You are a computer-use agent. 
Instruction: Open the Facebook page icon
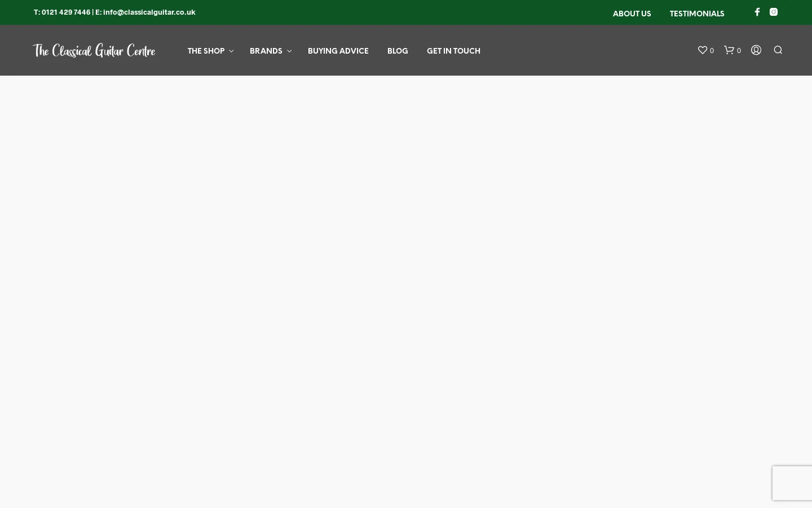pos(757,12)
